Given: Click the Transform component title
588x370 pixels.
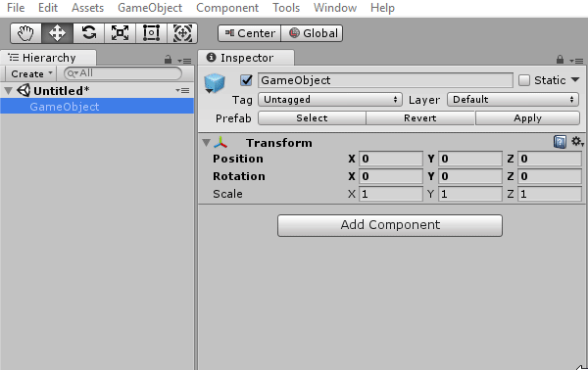Looking at the screenshot, I should point(279,143).
